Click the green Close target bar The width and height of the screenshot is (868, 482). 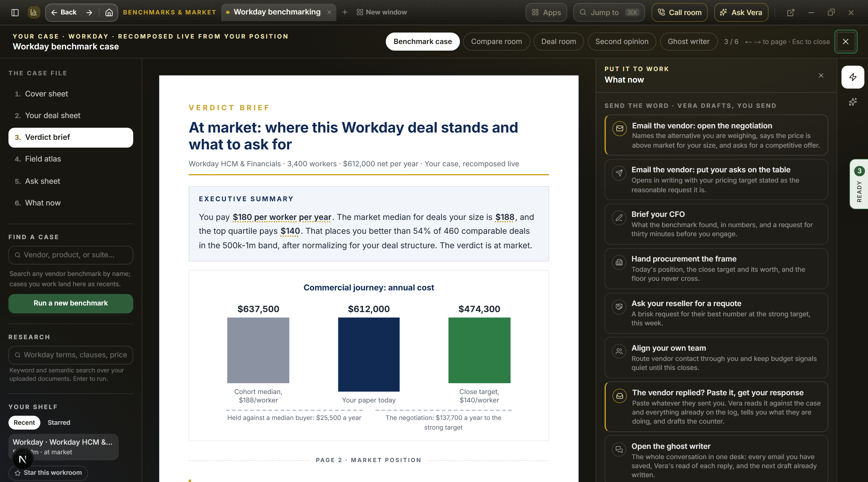(479, 350)
